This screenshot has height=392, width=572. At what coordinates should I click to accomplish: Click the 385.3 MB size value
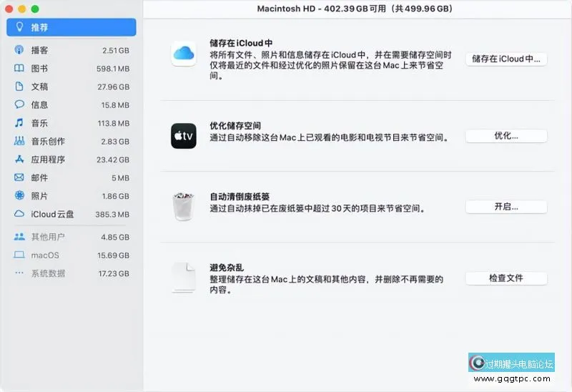(x=112, y=215)
